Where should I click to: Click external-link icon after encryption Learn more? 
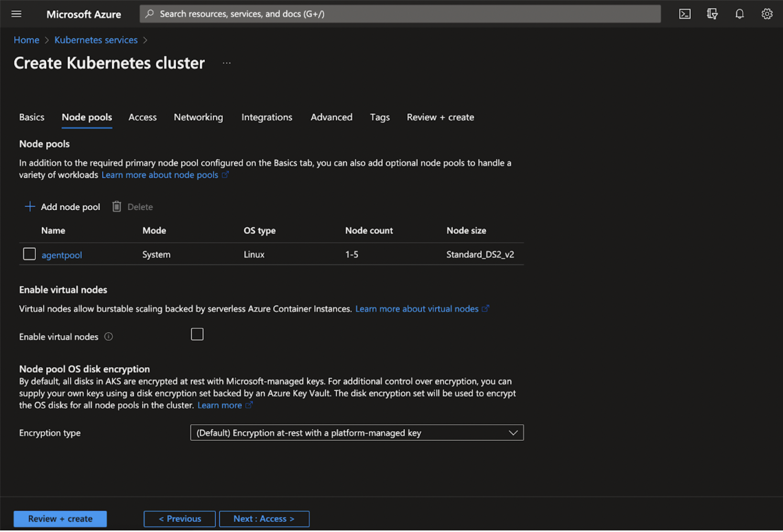point(249,405)
